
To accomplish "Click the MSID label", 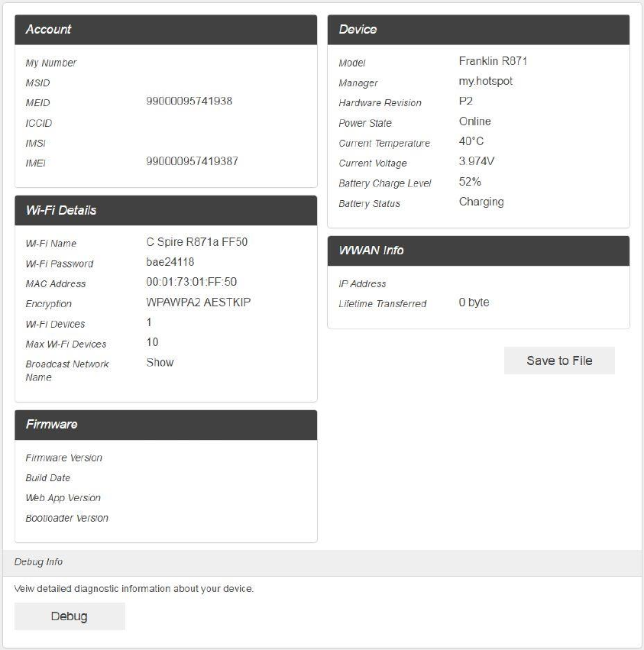I will tap(37, 83).
